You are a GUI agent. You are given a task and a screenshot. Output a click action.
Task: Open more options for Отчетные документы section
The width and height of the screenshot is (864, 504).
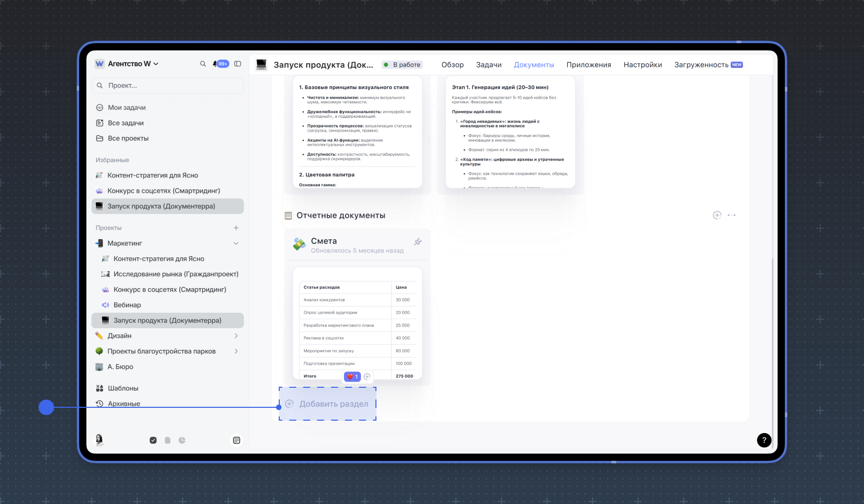(731, 215)
